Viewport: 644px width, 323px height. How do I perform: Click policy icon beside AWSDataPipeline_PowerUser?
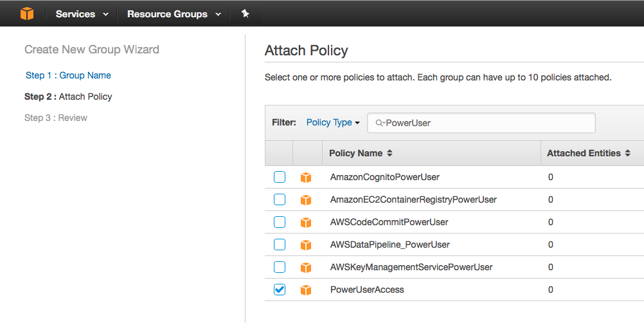[306, 245]
